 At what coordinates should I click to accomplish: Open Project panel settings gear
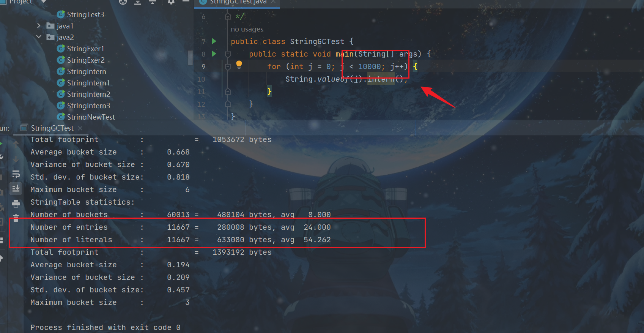coord(171,2)
